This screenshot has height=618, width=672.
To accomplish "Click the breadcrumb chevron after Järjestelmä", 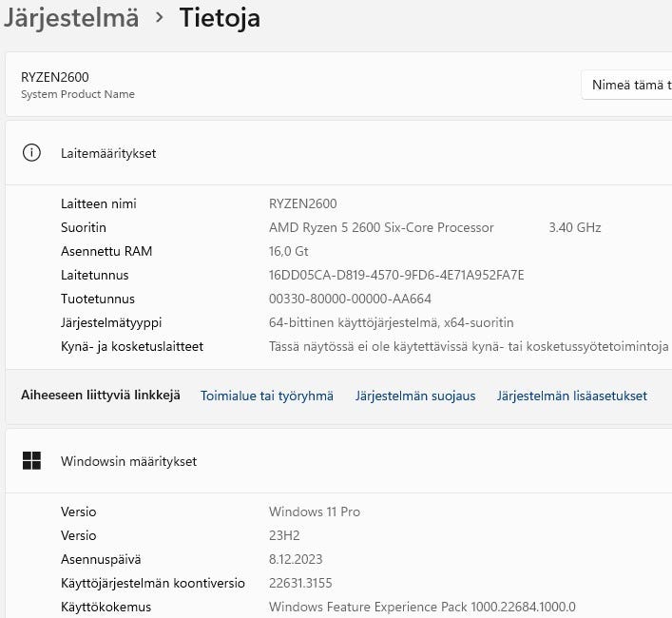I will click(160, 17).
